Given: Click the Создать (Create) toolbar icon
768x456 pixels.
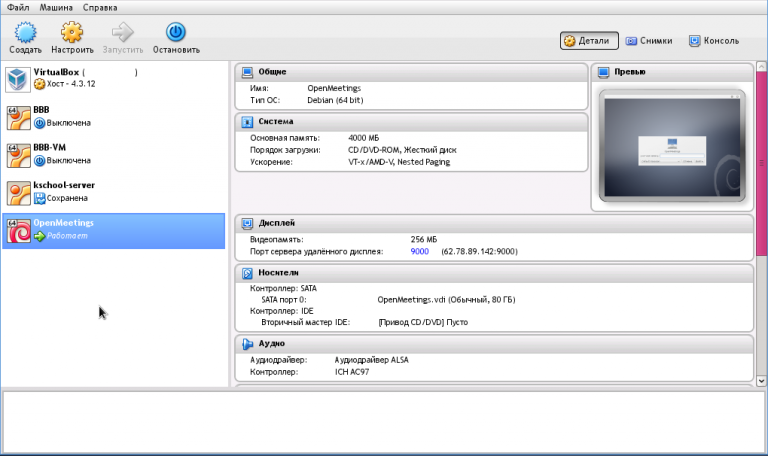Looking at the screenshot, I should point(25,32).
